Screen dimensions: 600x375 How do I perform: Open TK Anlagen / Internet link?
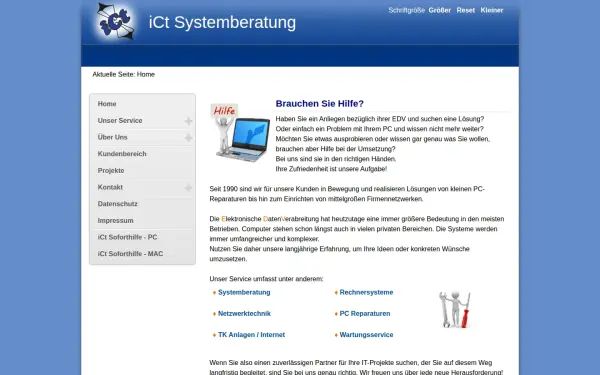coord(251,335)
